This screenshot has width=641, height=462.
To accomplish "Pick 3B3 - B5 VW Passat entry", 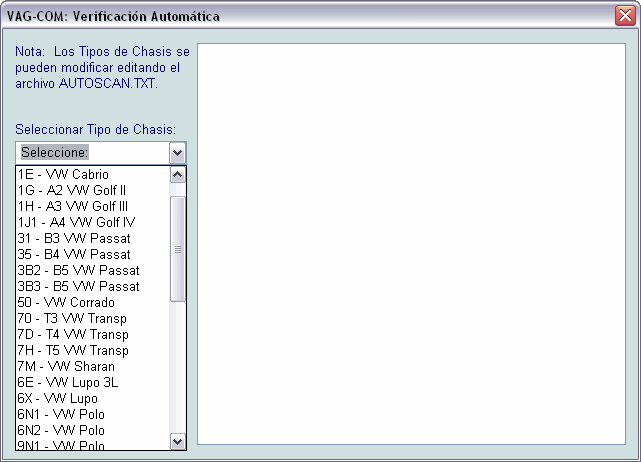I will 78,286.
